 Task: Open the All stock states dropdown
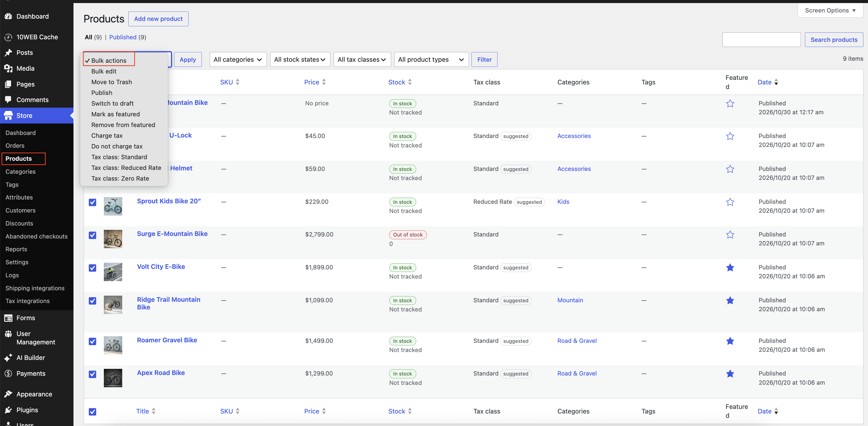[x=300, y=60]
